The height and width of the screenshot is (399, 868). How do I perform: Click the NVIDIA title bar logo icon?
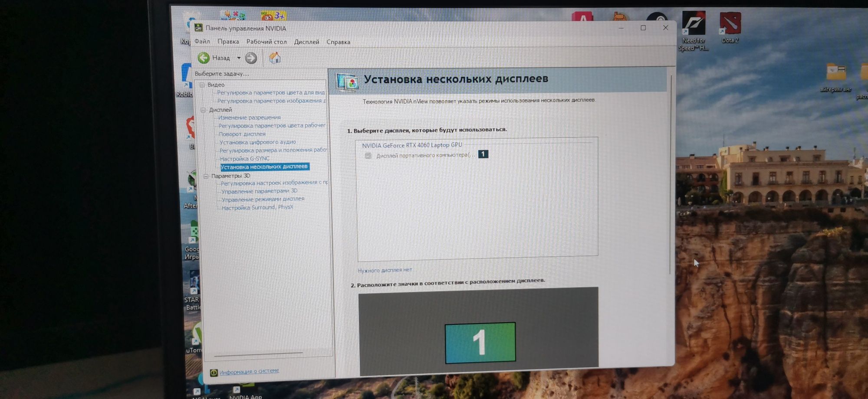click(x=199, y=28)
